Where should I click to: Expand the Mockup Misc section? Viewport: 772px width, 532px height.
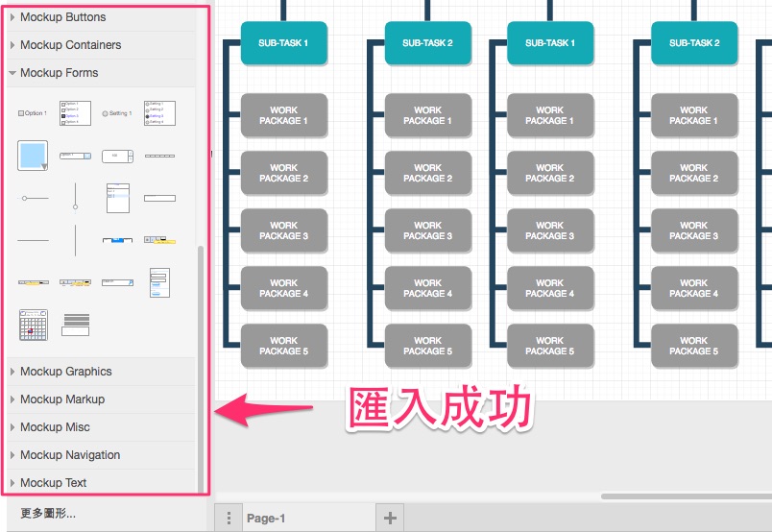click(102, 427)
